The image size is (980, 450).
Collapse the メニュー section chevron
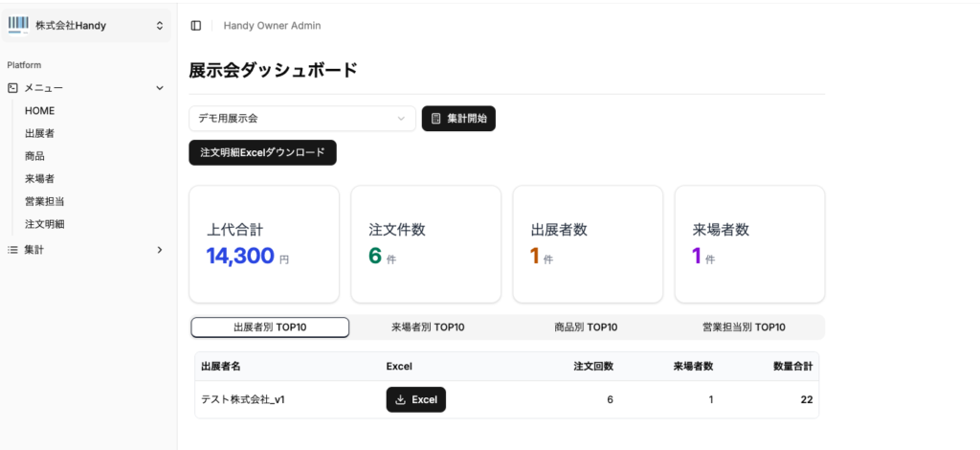coord(160,88)
